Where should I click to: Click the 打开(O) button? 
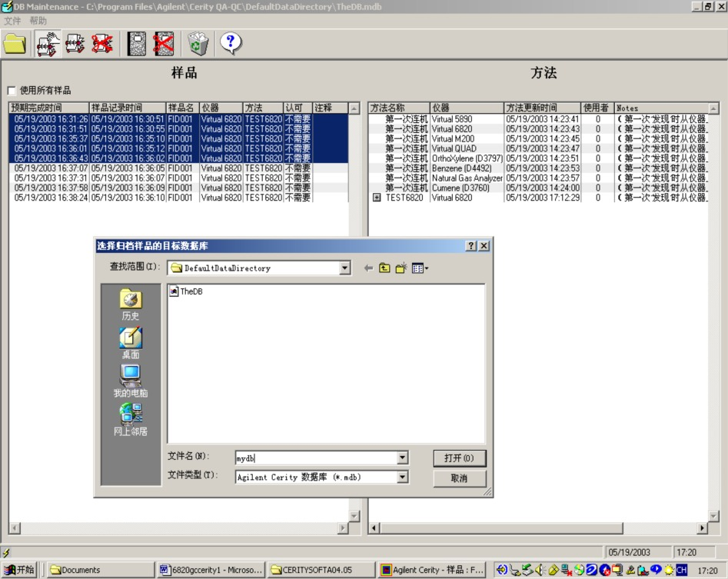tap(459, 458)
